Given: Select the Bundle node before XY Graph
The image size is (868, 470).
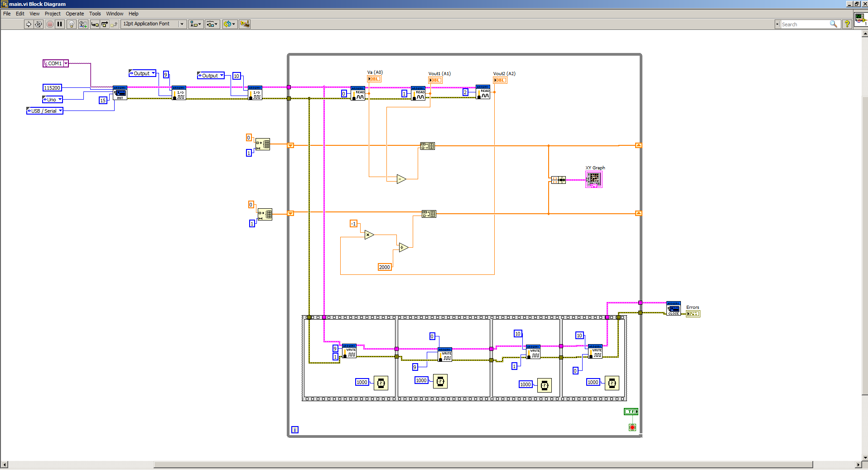Looking at the screenshot, I should pyautogui.click(x=559, y=180).
